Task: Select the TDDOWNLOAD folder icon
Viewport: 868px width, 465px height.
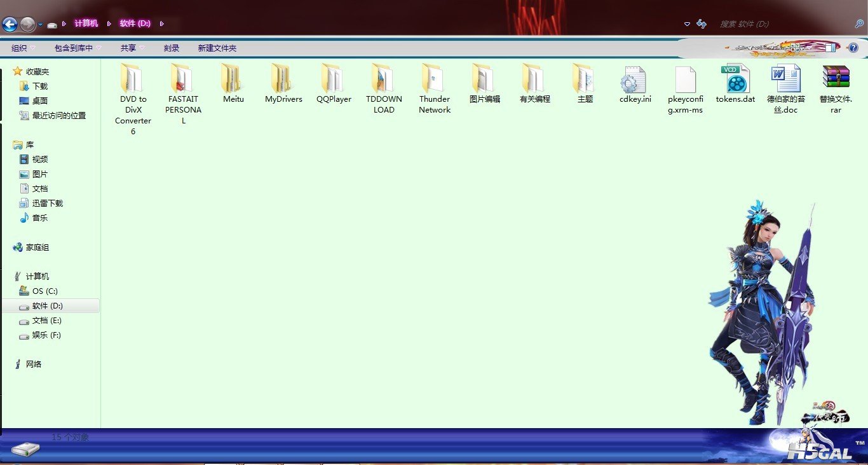Action: coord(384,78)
